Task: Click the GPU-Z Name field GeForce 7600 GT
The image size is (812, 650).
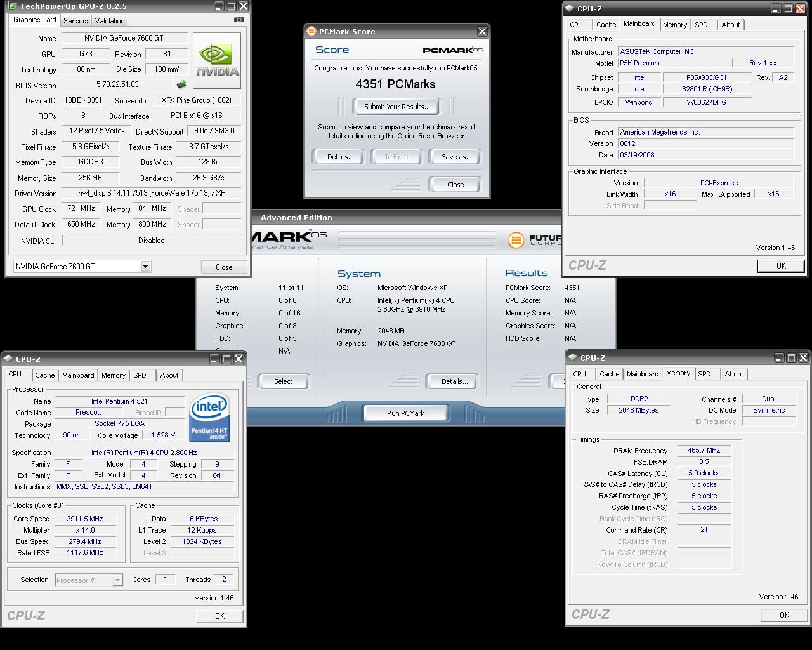Action: click(x=124, y=38)
